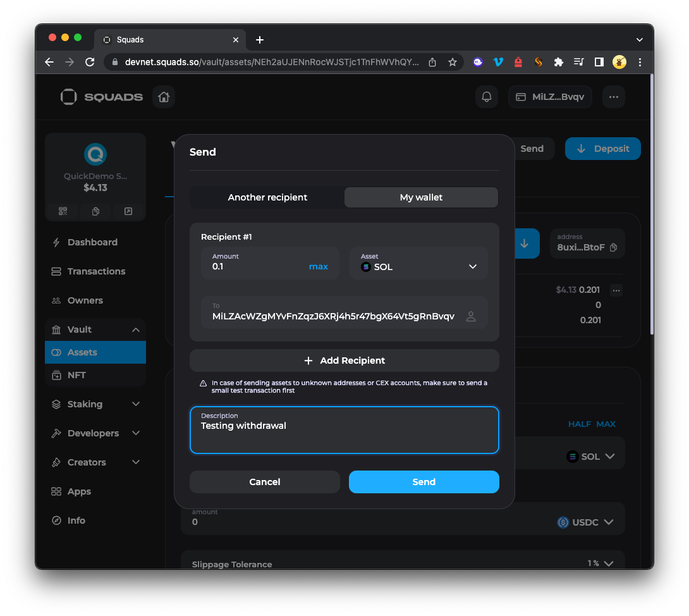The image size is (689, 616).
Task: Go to the Owners section
Action: coord(84,300)
